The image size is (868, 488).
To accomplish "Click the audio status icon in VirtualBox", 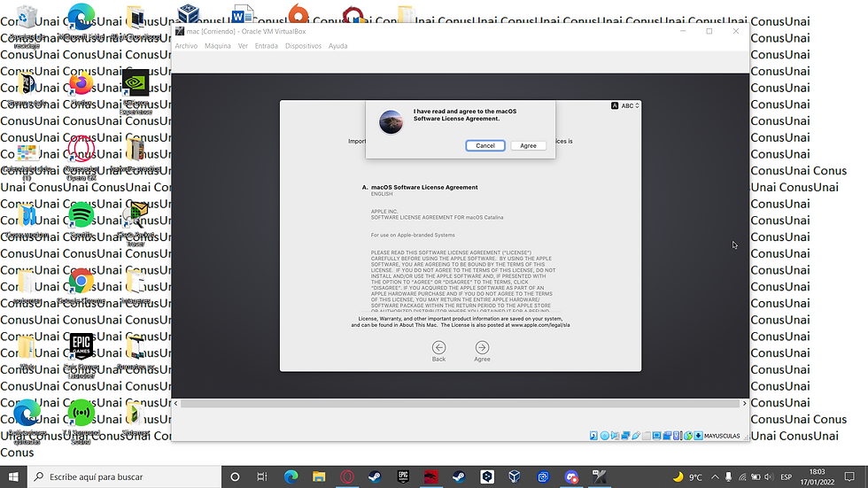I will point(615,436).
